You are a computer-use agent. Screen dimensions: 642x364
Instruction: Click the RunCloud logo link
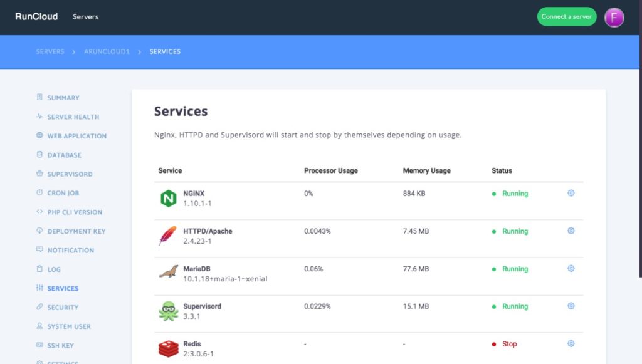coord(36,17)
